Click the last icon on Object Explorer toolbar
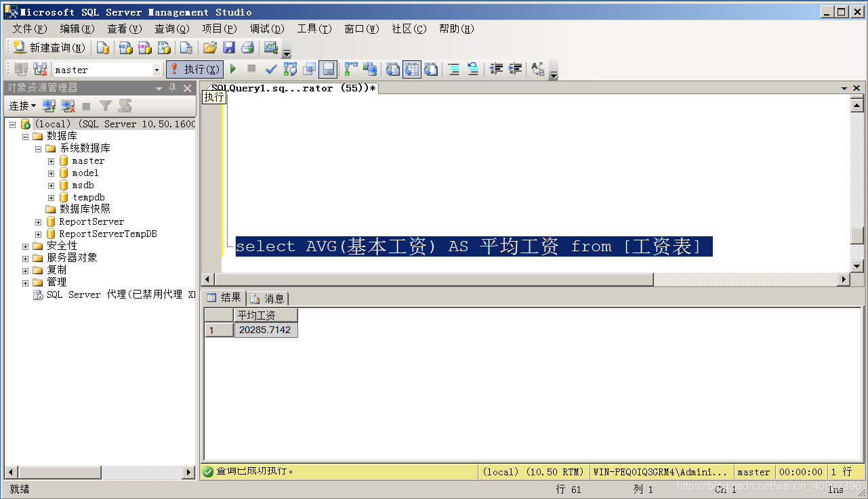The height and width of the screenshot is (499, 868). coord(125,106)
